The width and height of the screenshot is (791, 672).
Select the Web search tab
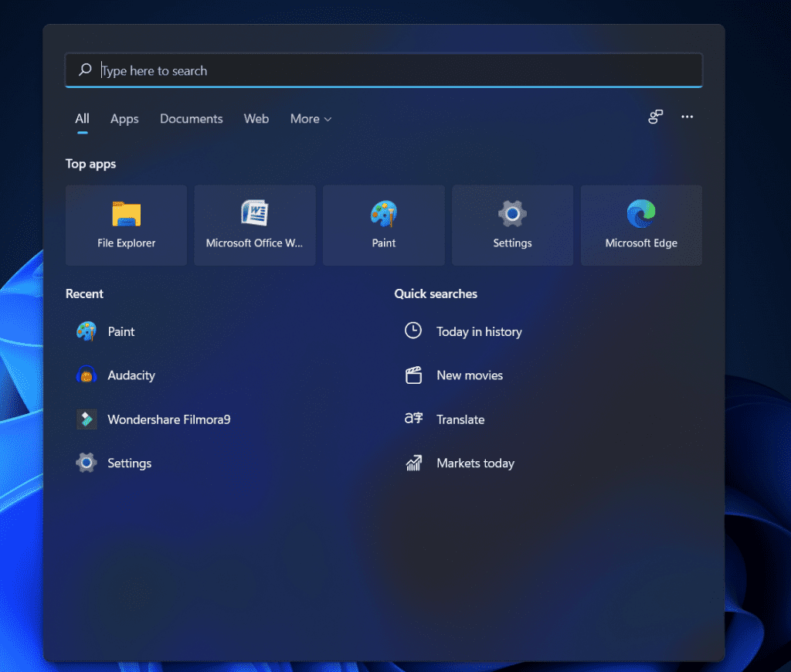pos(256,118)
